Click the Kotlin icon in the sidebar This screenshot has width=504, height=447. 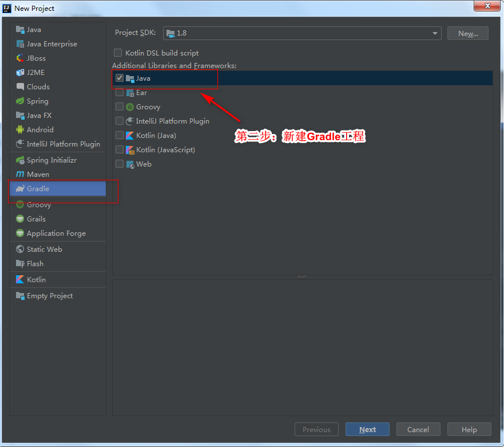[x=20, y=279]
